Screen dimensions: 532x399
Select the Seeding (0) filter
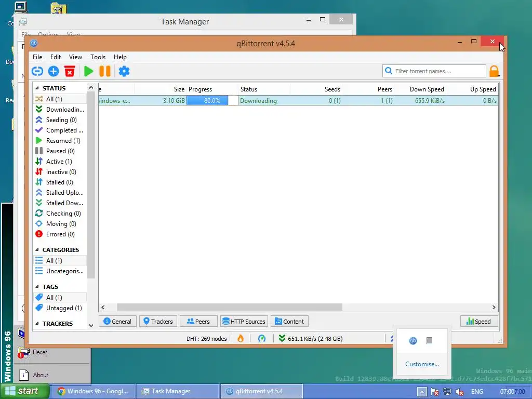60,120
